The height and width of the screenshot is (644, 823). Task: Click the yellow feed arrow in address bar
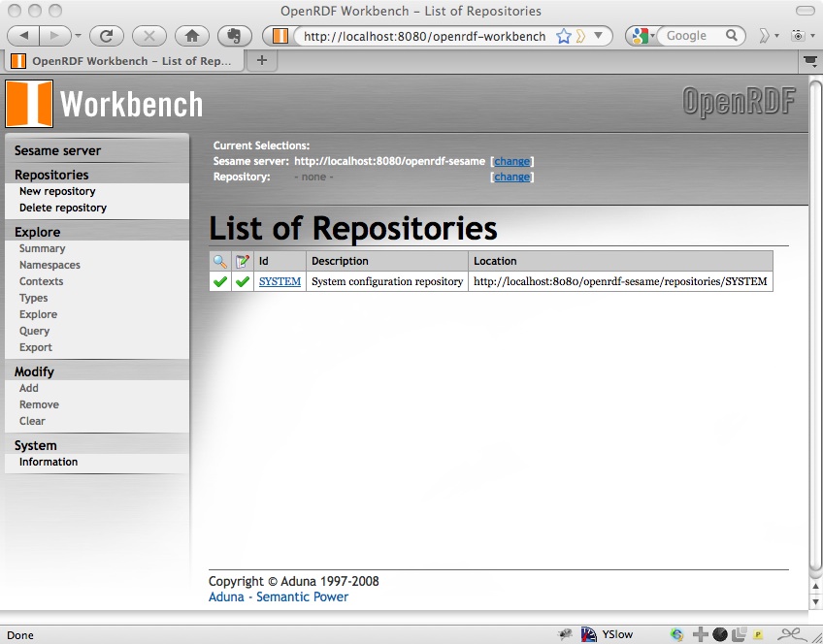[580, 36]
